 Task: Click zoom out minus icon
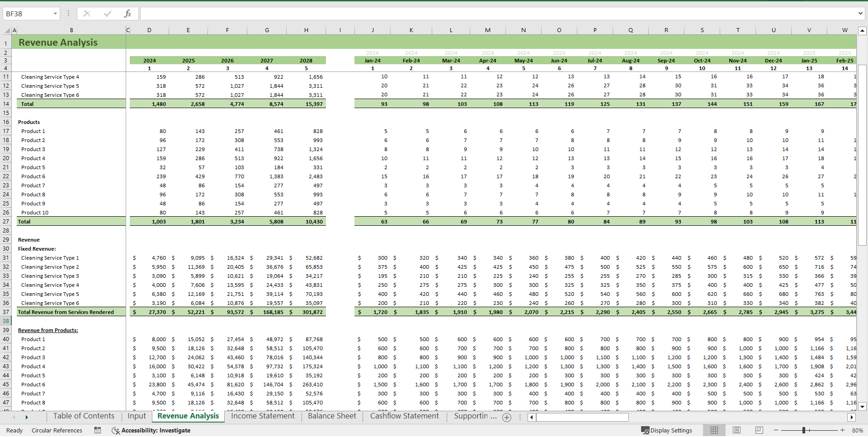(776, 430)
